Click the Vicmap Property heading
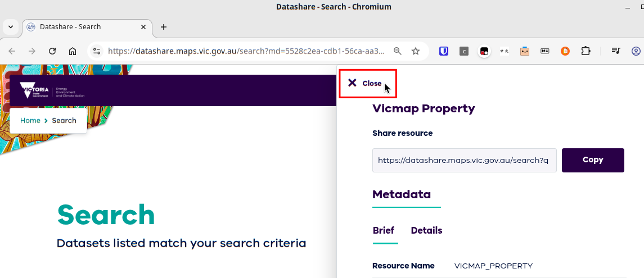The width and height of the screenshot is (644, 278). (x=424, y=108)
